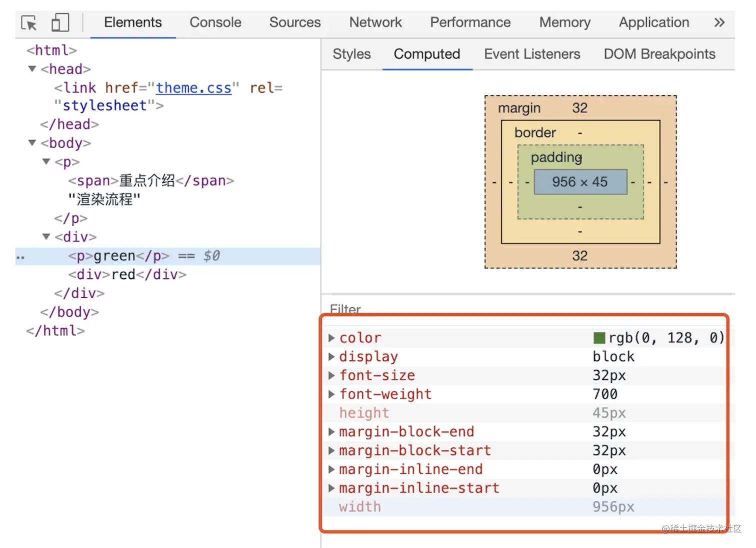Expand the display computed property
756x548 pixels.
331,356
